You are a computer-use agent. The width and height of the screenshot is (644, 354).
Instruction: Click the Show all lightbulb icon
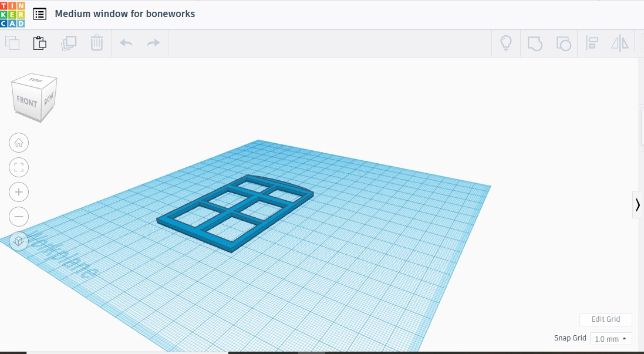click(x=506, y=43)
